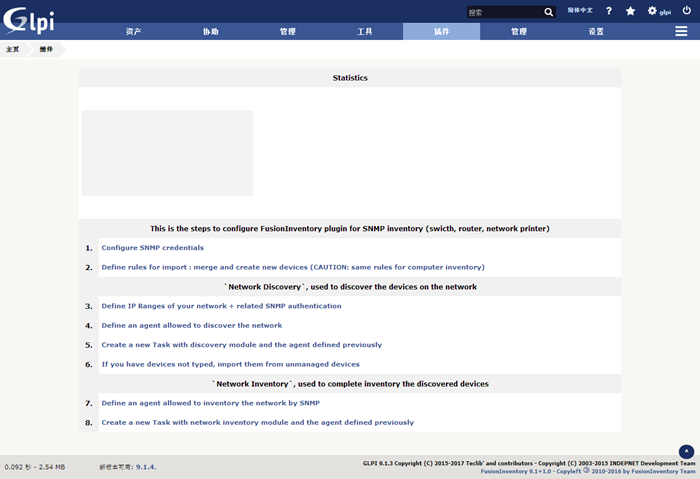This screenshot has width=700, height=479.
Task: Log out with the power icon
Action: [x=687, y=10]
